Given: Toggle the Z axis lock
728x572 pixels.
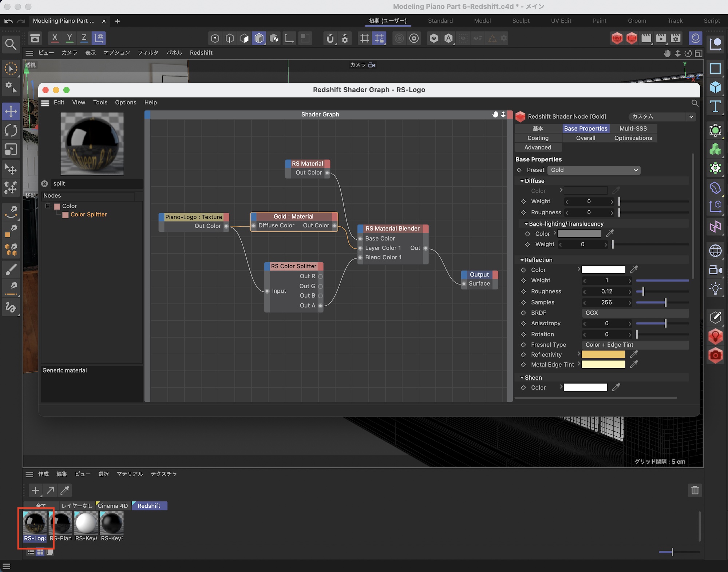Looking at the screenshot, I should (84, 38).
